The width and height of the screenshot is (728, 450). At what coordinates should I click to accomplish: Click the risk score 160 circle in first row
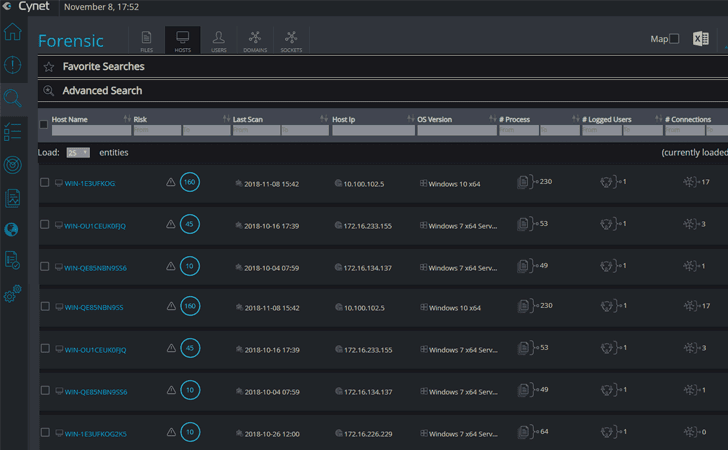tap(189, 182)
